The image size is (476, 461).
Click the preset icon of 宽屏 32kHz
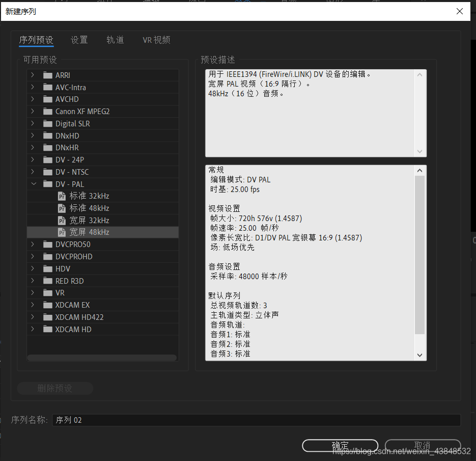(x=62, y=221)
